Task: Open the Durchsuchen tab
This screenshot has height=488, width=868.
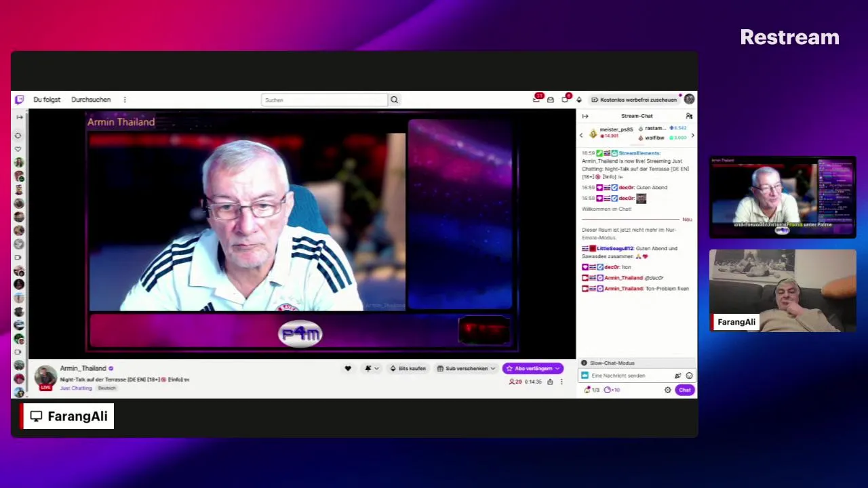Action: coord(91,100)
